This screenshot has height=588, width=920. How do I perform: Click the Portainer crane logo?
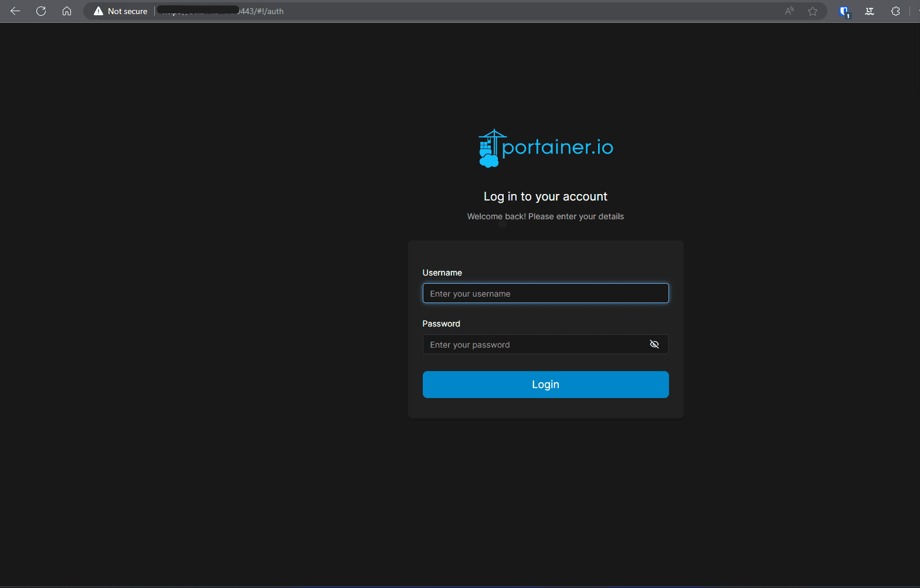tap(490, 148)
